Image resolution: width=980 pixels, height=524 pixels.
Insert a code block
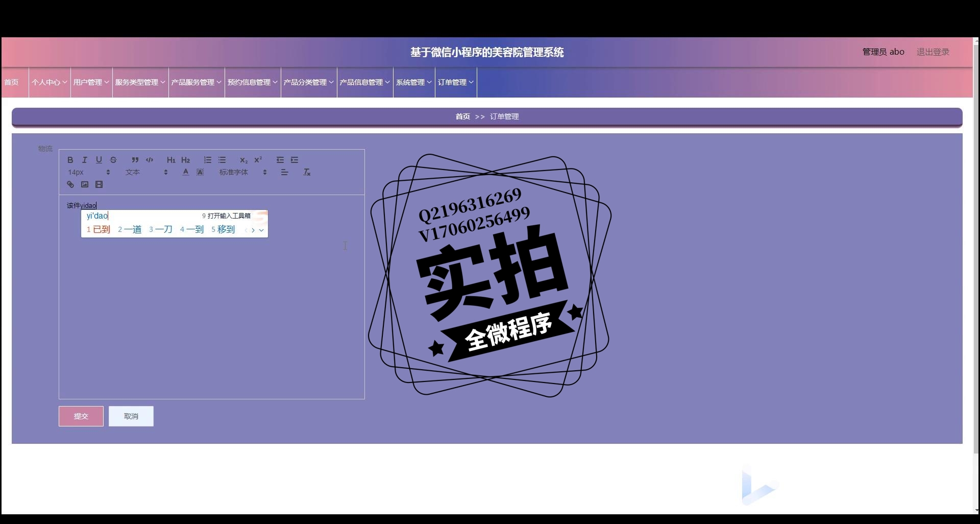[150, 160]
